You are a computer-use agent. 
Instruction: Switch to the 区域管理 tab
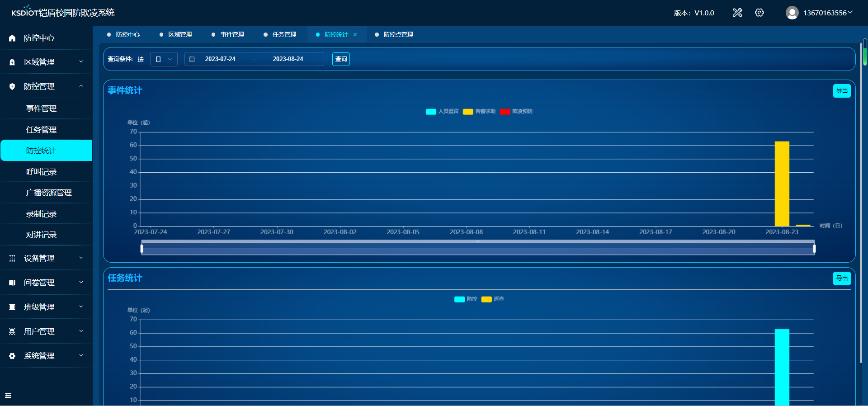coord(176,34)
